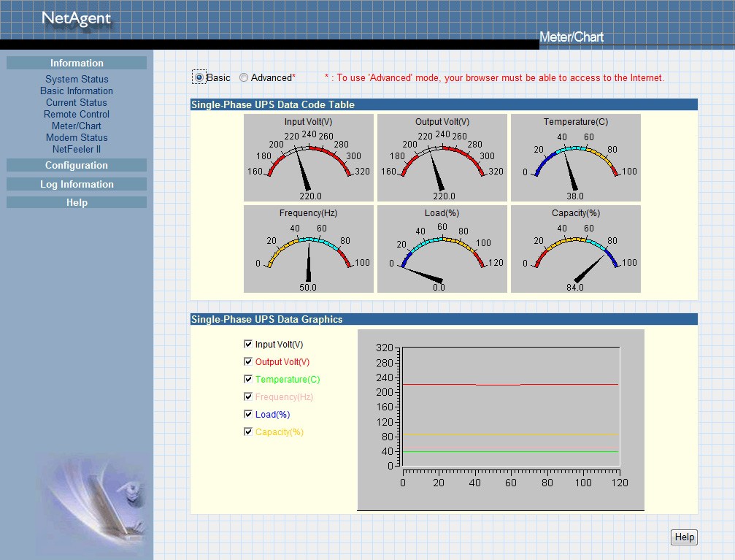Click the Load percentage gauge meter

[x=442, y=249]
